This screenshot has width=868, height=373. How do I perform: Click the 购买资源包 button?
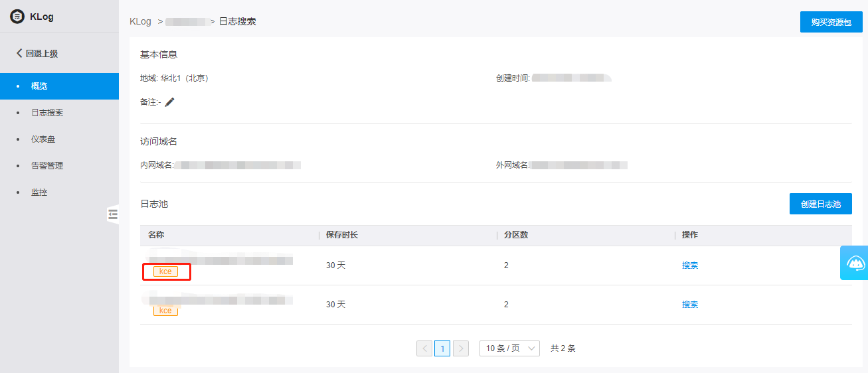pyautogui.click(x=831, y=22)
